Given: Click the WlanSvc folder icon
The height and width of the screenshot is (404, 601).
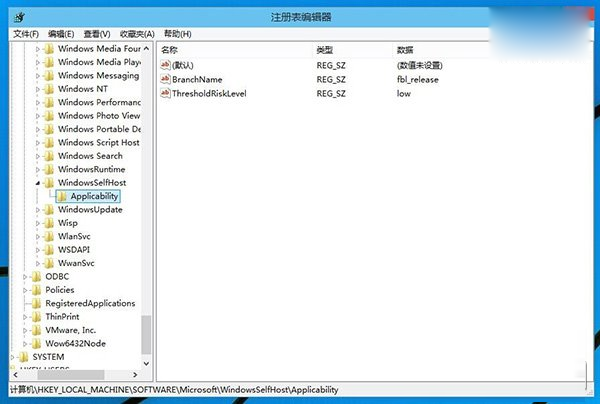Looking at the screenshot, I should tap(49, 236).
